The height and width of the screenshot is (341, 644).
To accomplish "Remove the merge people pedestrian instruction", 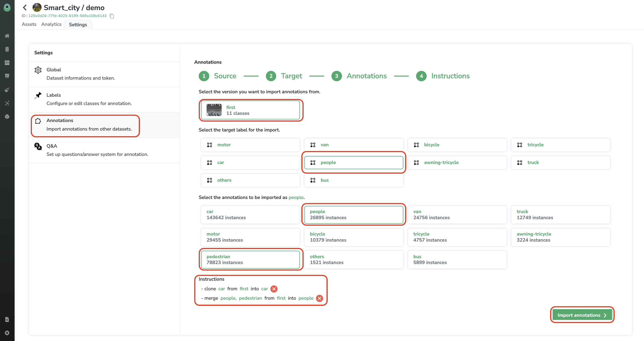I will pyautogui.click(x=320, y=298).
